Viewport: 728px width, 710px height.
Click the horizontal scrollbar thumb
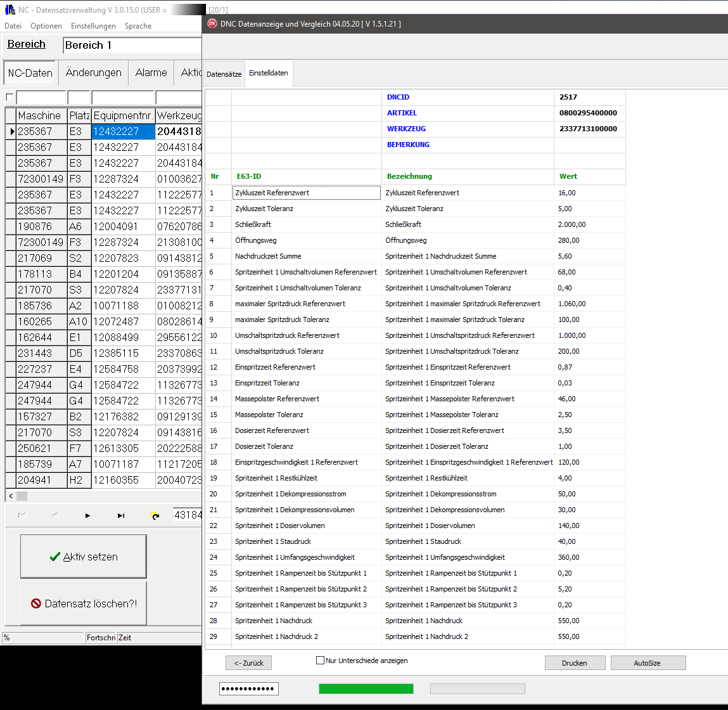click(22, 496)
